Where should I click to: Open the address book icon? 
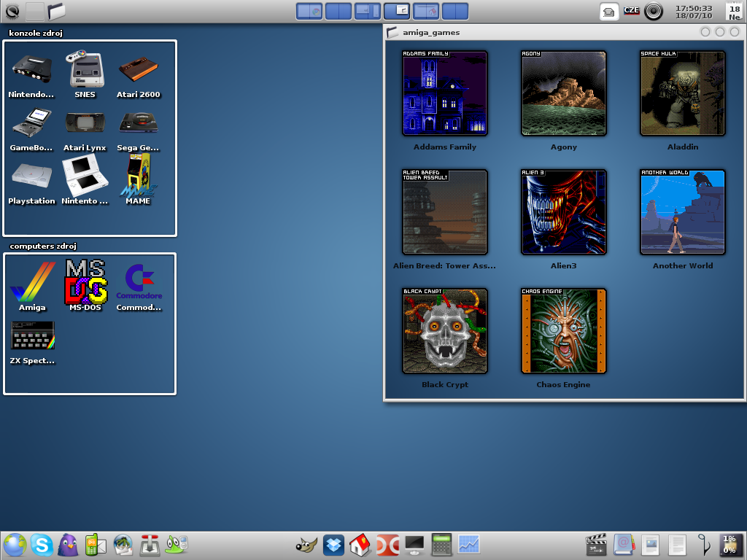[x=623, y=545]
